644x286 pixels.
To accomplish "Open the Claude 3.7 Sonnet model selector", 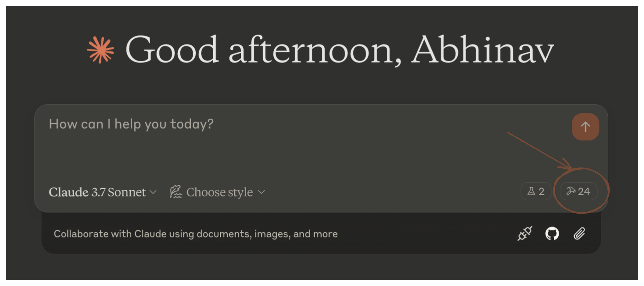I will point(98,192).
